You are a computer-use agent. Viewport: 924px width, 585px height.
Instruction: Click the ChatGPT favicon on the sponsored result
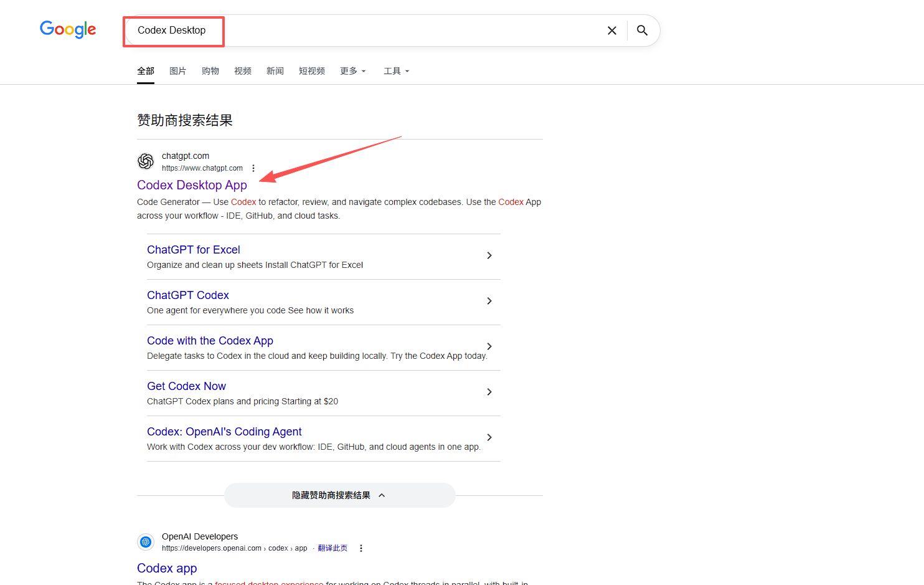[146, 161]
